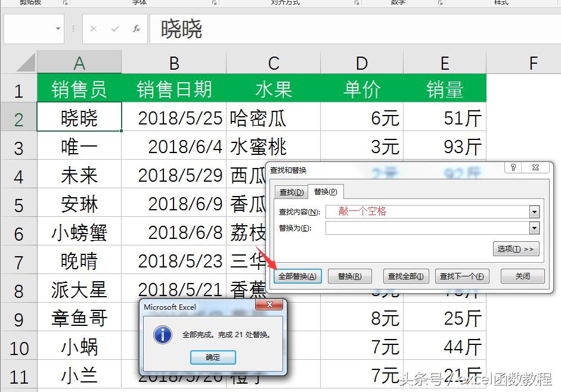The width and height of the screenshot is (561, 392).
Task: Select cell A2 containing 晓晓
Action: (x=80, y=118)
